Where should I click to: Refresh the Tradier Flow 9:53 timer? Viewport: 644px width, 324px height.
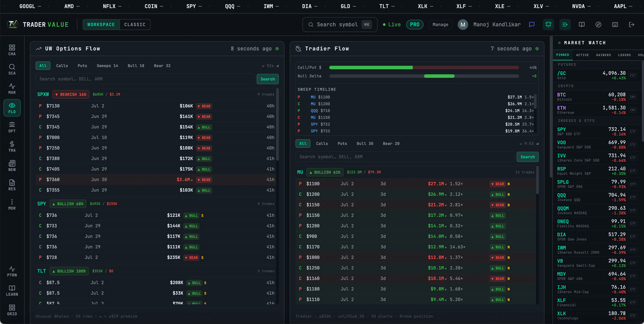[537, 144]
